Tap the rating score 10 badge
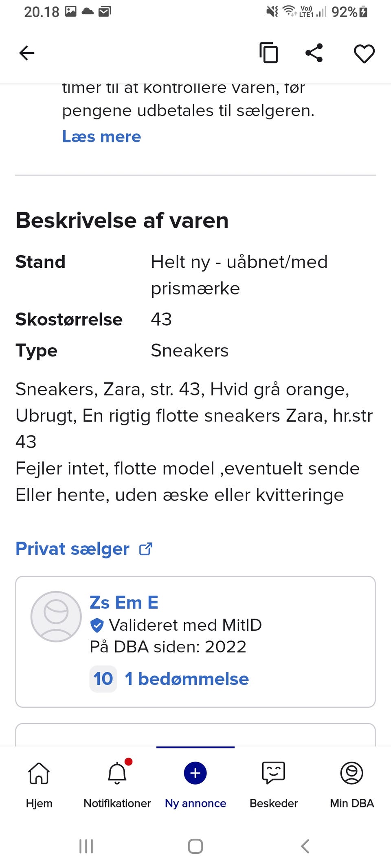The image size is (391, 868). tap(103, 679)
